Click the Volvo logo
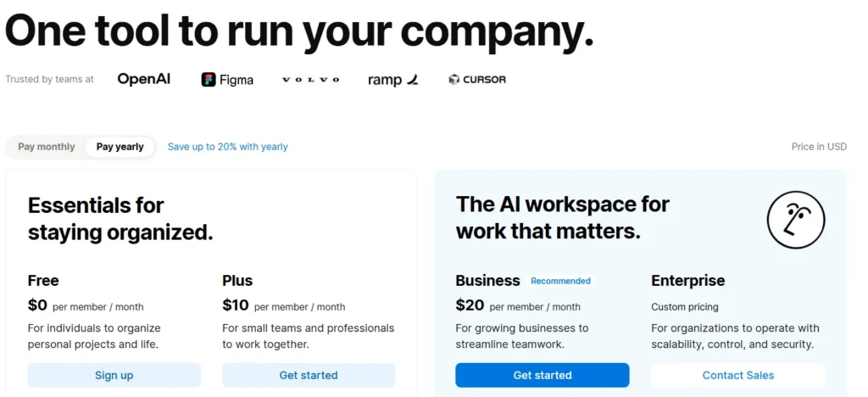 [310, 80]
